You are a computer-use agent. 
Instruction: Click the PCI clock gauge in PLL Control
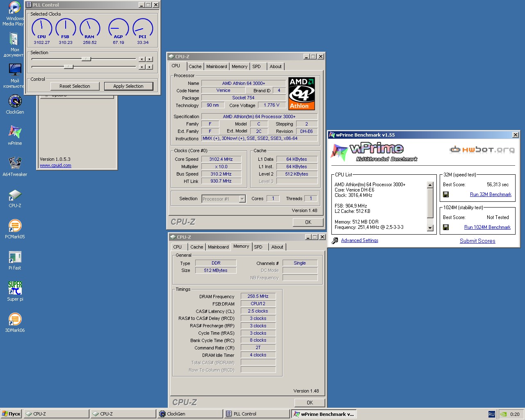pyautogui.click(x=142, y=29)
